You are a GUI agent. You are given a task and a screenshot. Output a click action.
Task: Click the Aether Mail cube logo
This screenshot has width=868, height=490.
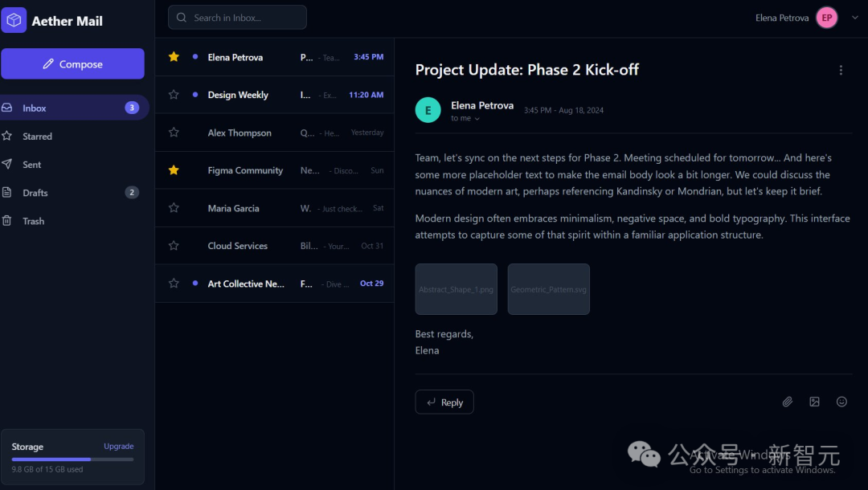tap(14, 20)
